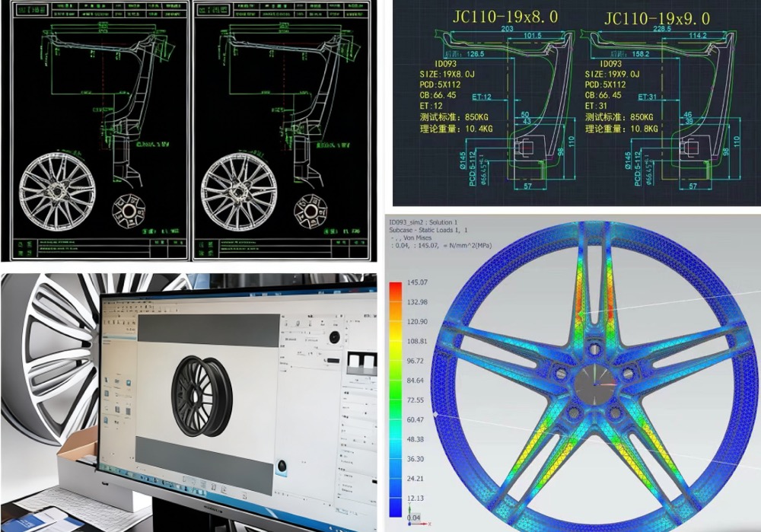This screenshot has height=532, width=761.
Task: Click the '12.13' legend value
Action: pos(416,498)
